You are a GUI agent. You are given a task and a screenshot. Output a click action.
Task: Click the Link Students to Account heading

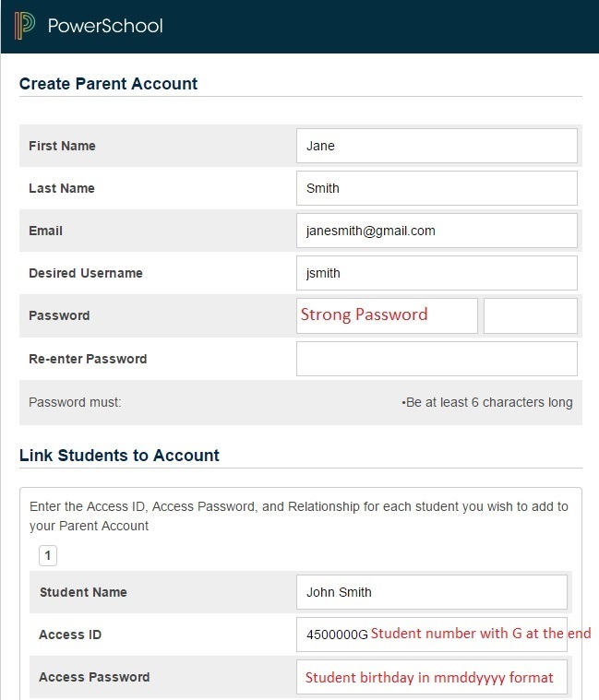[x=119, y=456]
